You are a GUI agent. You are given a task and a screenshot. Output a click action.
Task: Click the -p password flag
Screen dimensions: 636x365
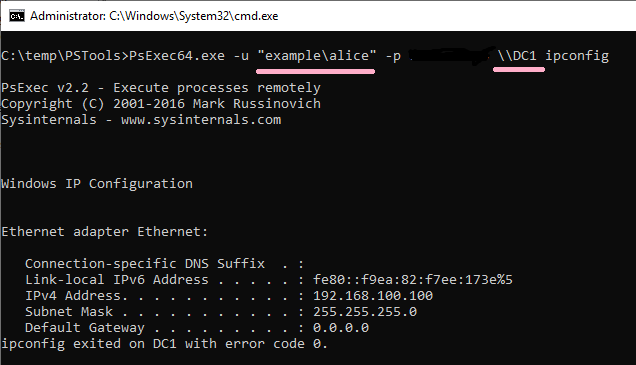(x=393, y=56)
